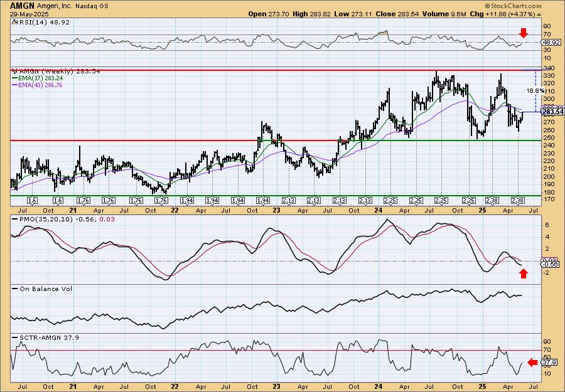This screenshot has height=392, width=565.
Task: Click the 320 price axis label
Action: [549, 83]
